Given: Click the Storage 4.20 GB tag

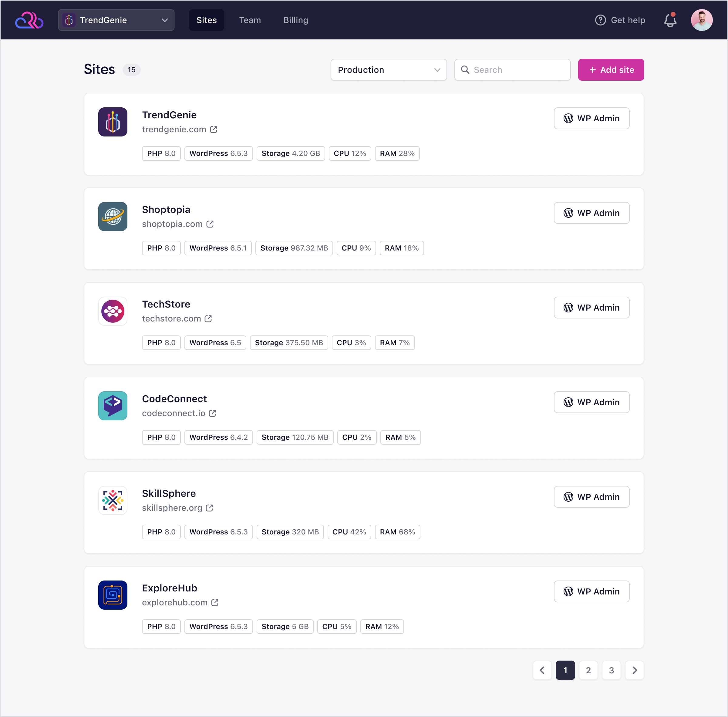Looking at the screenshot, I should click(290, 153).
